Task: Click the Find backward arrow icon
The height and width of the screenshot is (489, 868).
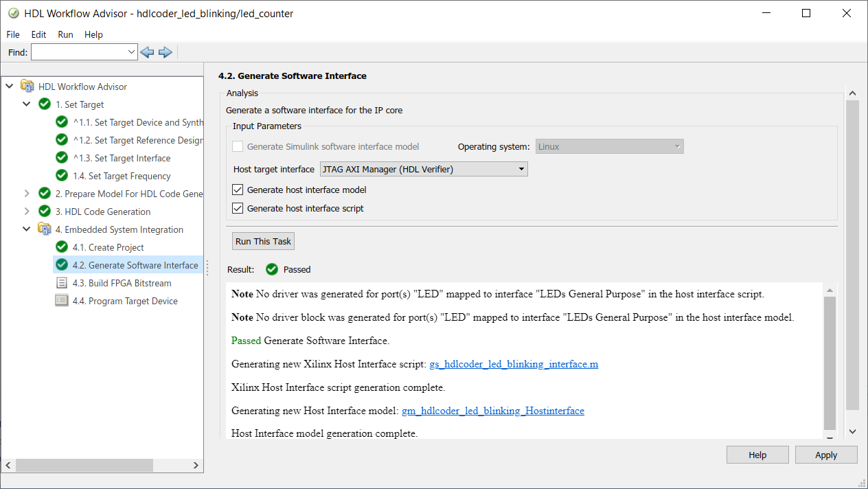Action: click(147, 52)
